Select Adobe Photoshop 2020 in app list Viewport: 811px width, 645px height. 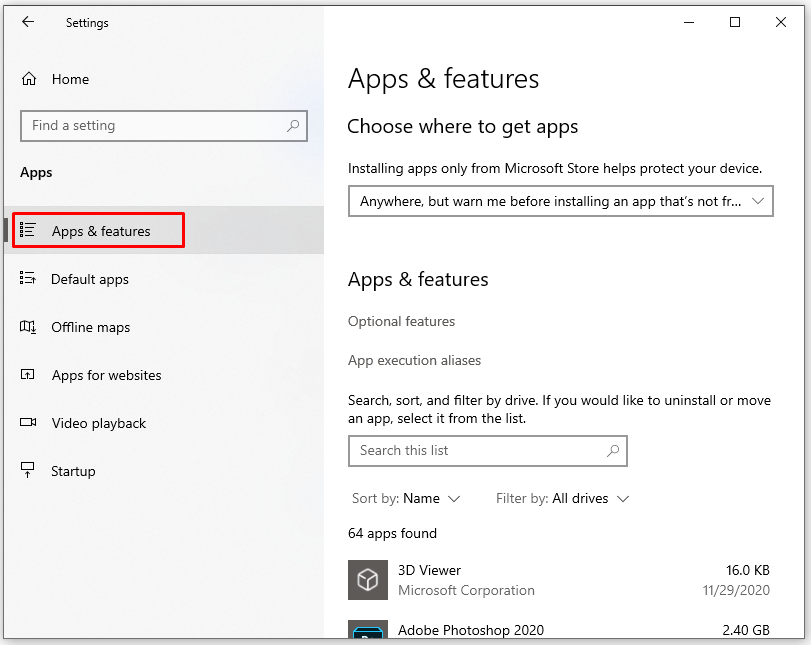tap(470, 631)
